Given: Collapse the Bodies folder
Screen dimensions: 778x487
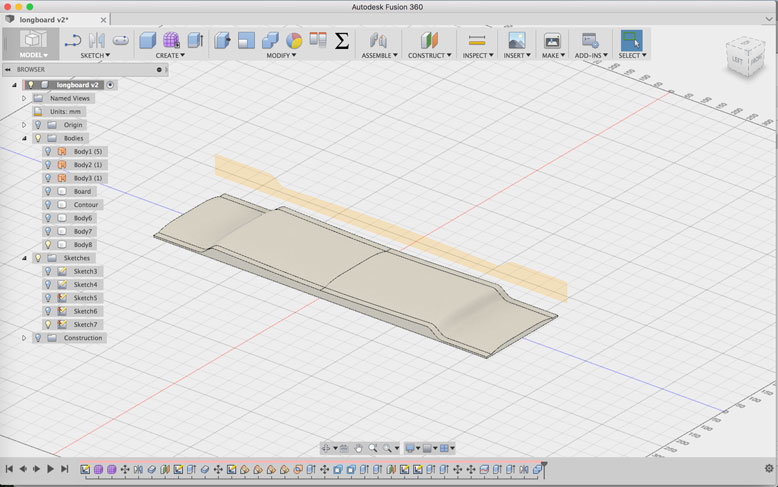Looking at the screenshot, I should [24, 138].
